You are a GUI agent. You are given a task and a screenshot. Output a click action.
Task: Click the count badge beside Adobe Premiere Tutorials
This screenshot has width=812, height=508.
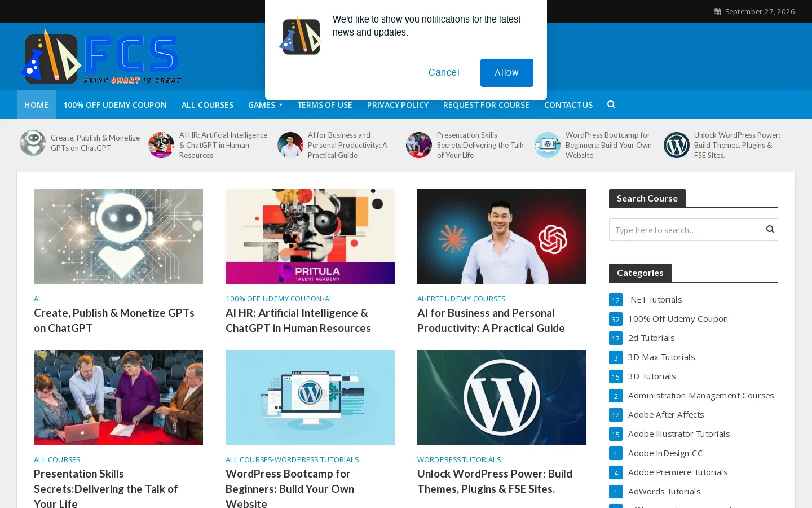[x=616, y=472]
